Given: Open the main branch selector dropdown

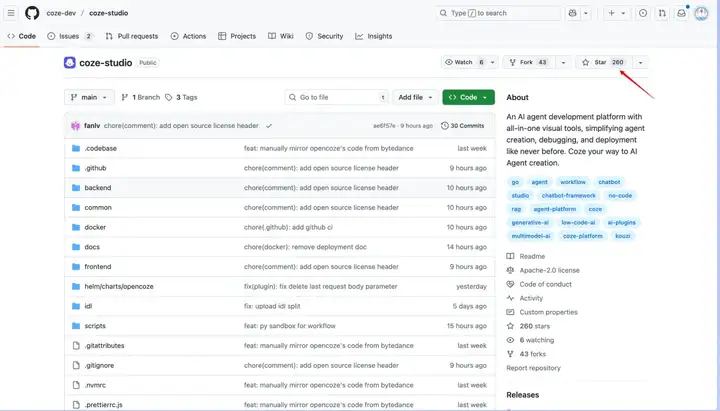Looking at the screenshot, I should [89, 97].
